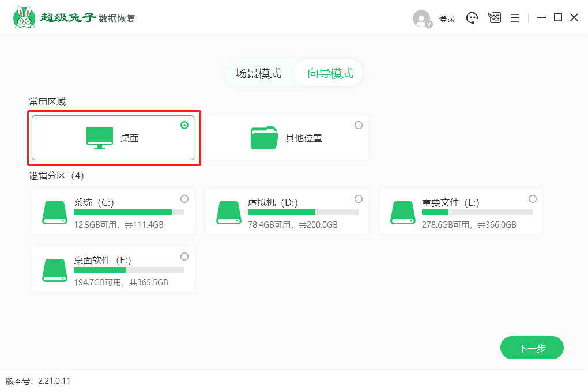Click the 系统 (C:) drive icon
This screenshot has height=392, width=588.
tap(55, 212)
